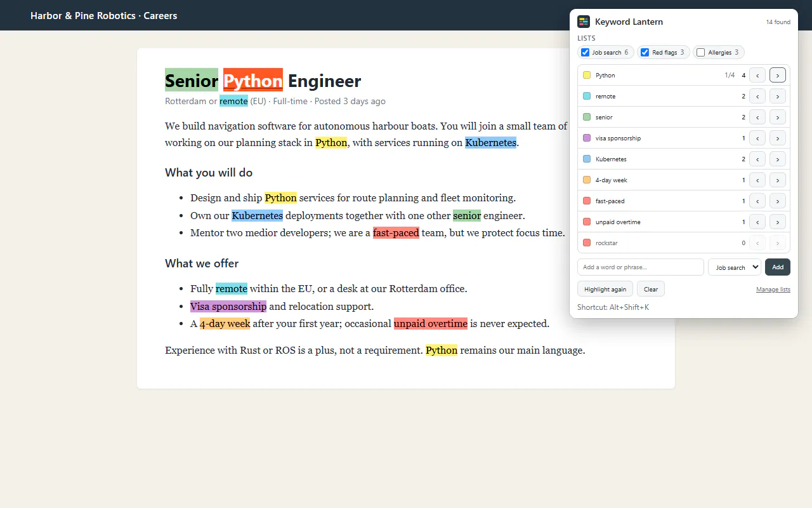Jump to next 'fast-paced' match
The image size is (812, 508).
pyautogui.click(x=778, y=201)
